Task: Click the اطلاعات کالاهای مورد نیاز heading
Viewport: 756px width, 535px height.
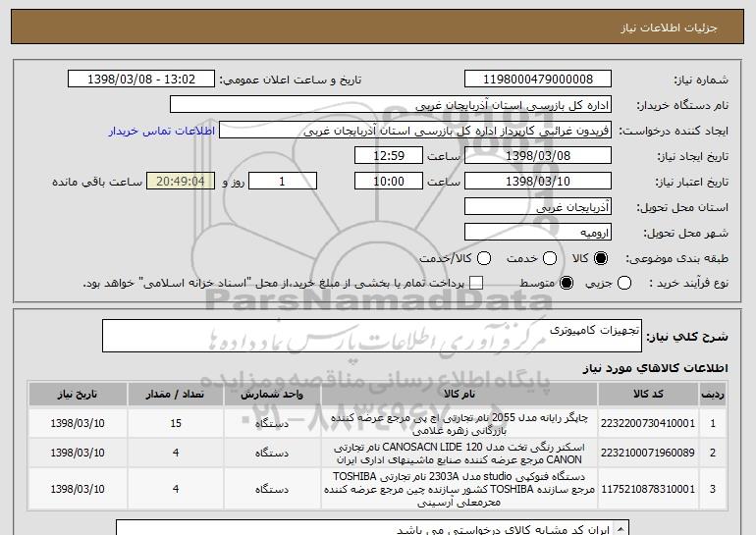Action: [656, 368]
